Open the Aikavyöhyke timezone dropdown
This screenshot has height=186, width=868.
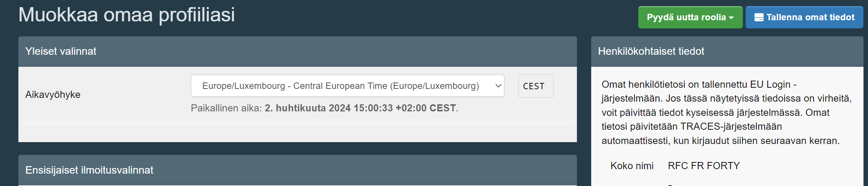click(x=347, y=86)
